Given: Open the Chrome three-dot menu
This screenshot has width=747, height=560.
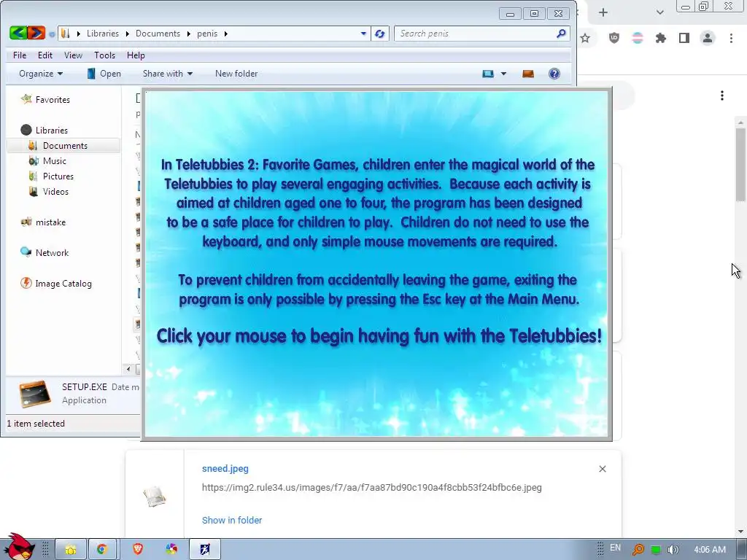Looking at the screenshot, I should click(x=731, y=38).
